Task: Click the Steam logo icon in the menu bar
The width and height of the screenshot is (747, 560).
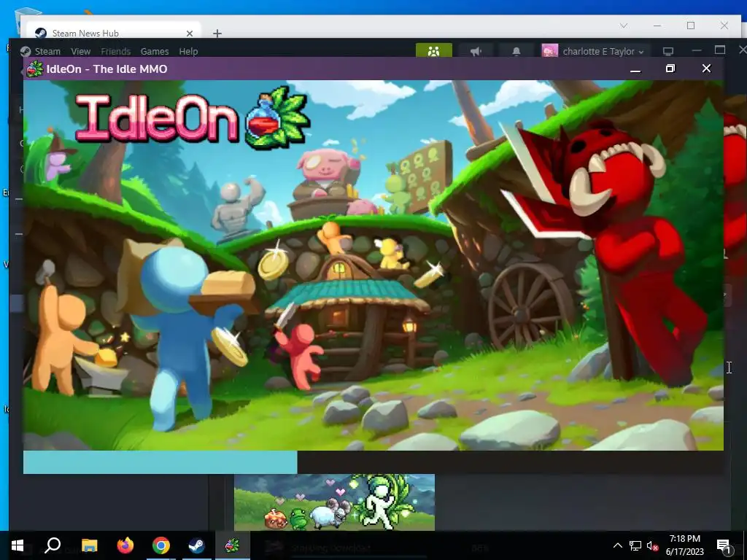Action: pyautogui.click(x=26, y=52)
